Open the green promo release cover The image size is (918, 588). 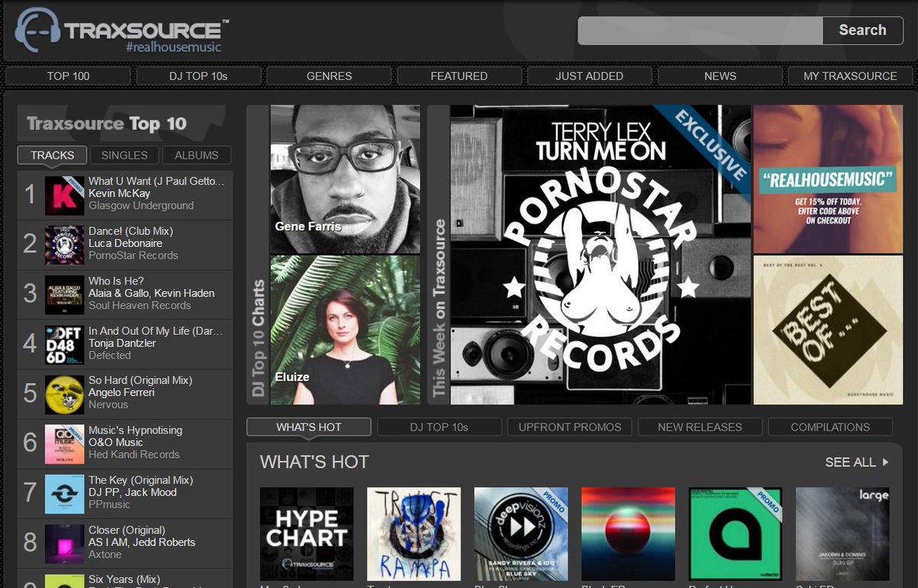pos(735,534)
